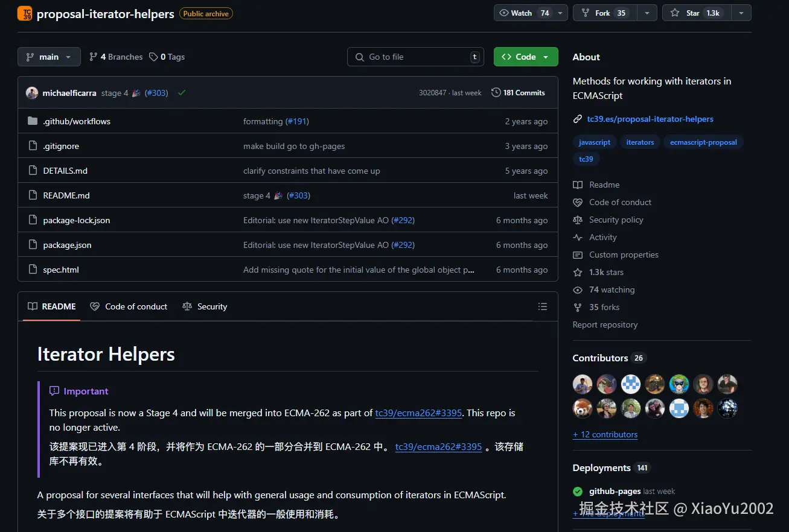Screen dimensions: 789x532
Task: Open commit link #303 in the header row
Action: (156, 93)
